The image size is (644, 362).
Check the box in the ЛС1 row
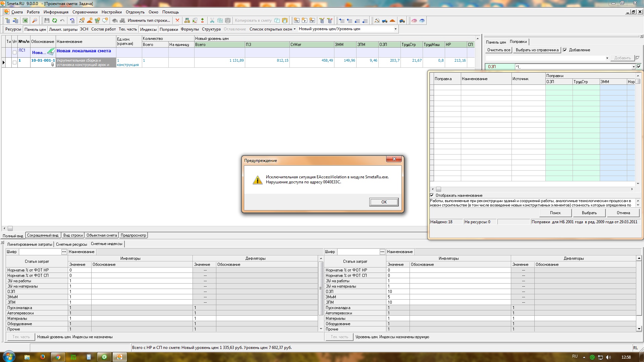[14, 52]
